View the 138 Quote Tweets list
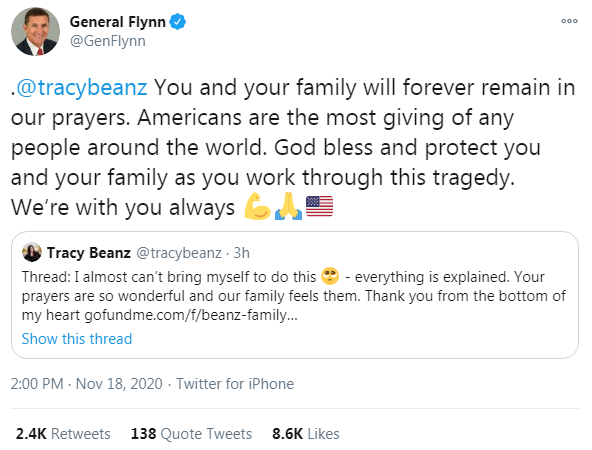The height and width of the screenshot is (450, 592). [191, 434]
